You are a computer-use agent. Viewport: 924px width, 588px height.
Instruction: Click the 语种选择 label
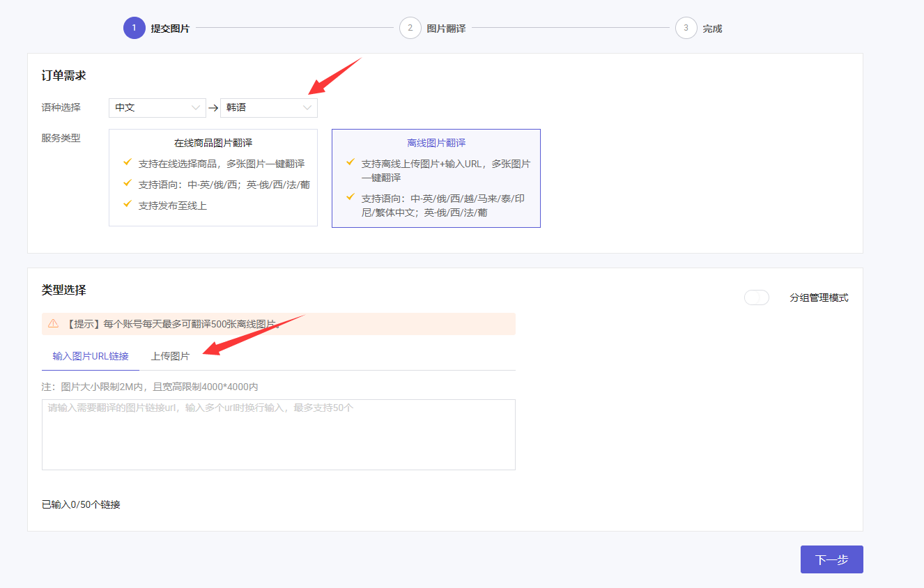pyautogui.click(x=61, y=107)
